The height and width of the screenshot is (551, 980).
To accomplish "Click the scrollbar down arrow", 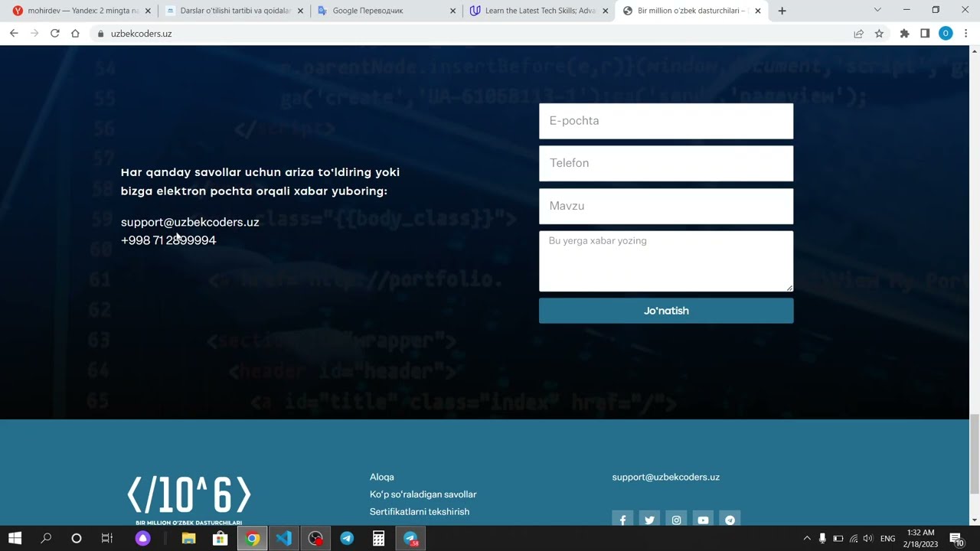I will click(x=975, y=520).
